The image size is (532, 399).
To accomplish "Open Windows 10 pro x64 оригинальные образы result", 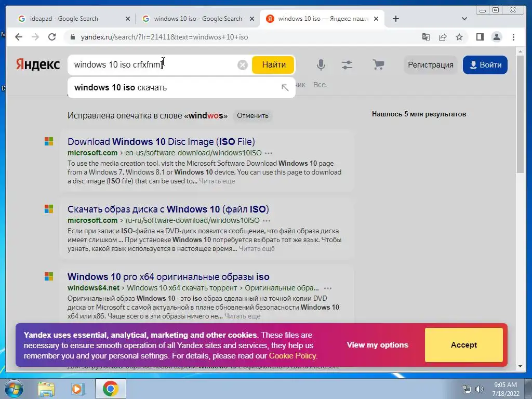I will point(168,276).
